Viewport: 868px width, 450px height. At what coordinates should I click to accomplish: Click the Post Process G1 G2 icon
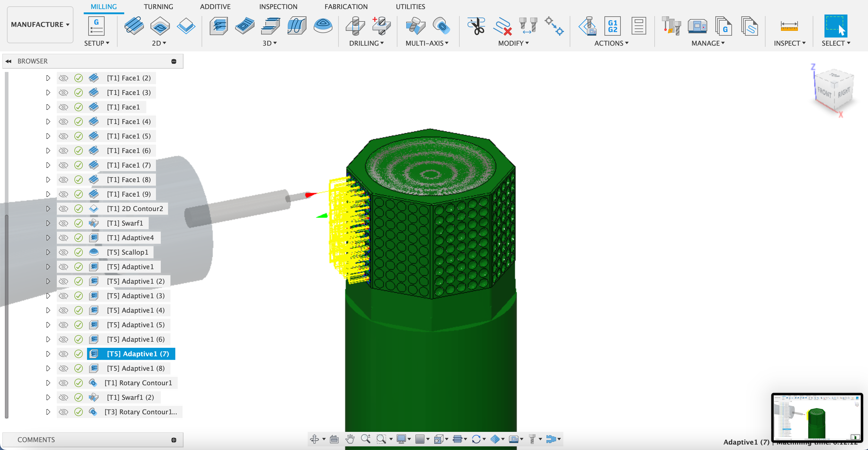pos(613,26)
